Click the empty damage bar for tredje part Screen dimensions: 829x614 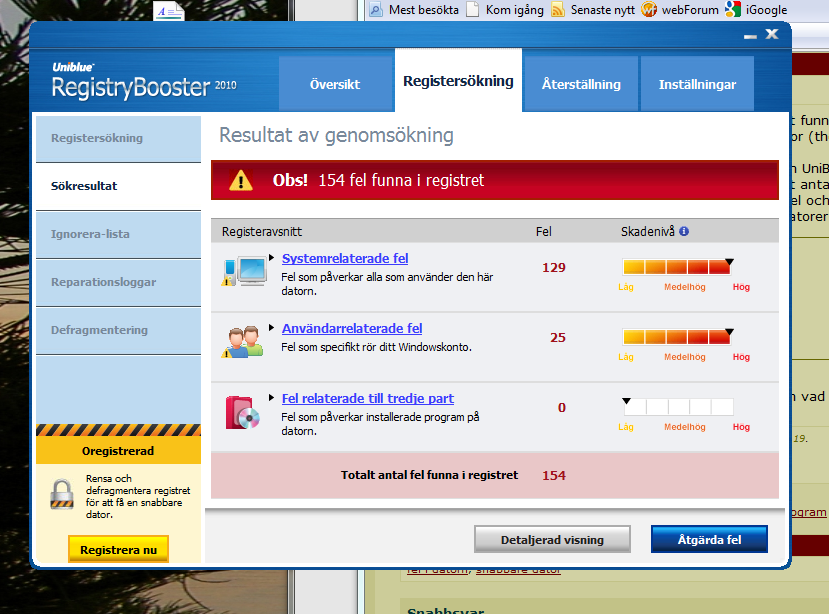pos(679,407)
